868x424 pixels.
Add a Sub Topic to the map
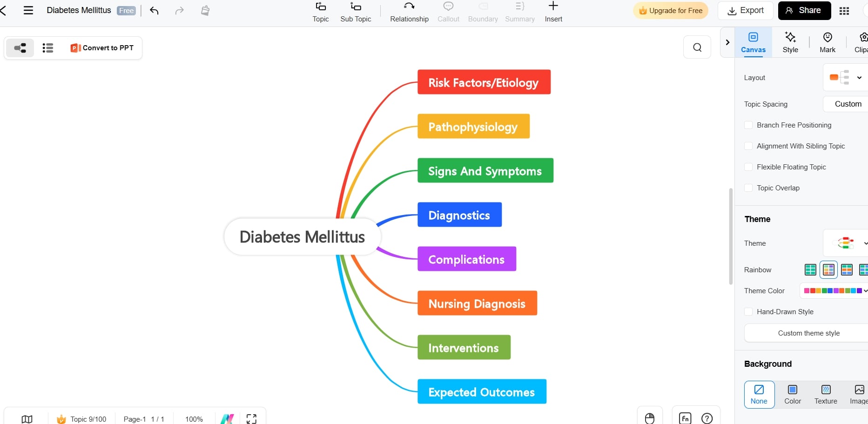355,12
